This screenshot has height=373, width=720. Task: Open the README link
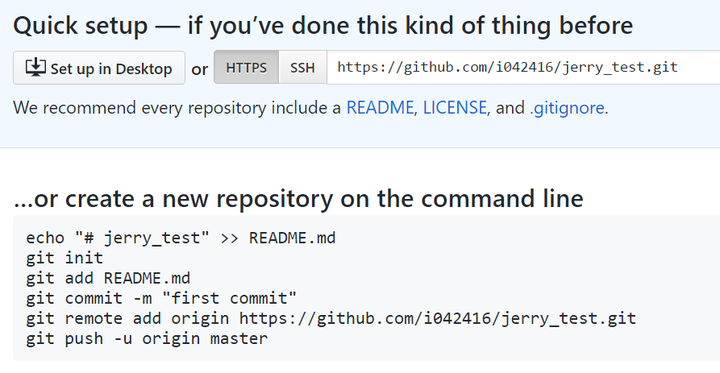[380, 107]
